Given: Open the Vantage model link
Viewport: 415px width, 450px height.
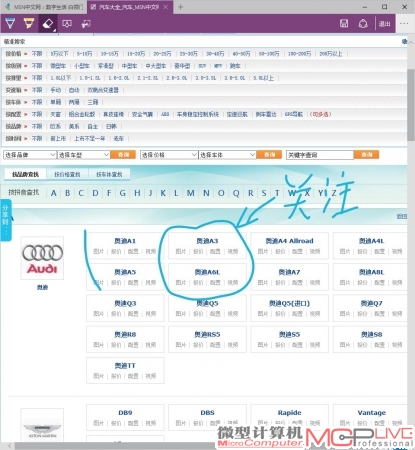Looking at the screenshot, I should [372, 413].
